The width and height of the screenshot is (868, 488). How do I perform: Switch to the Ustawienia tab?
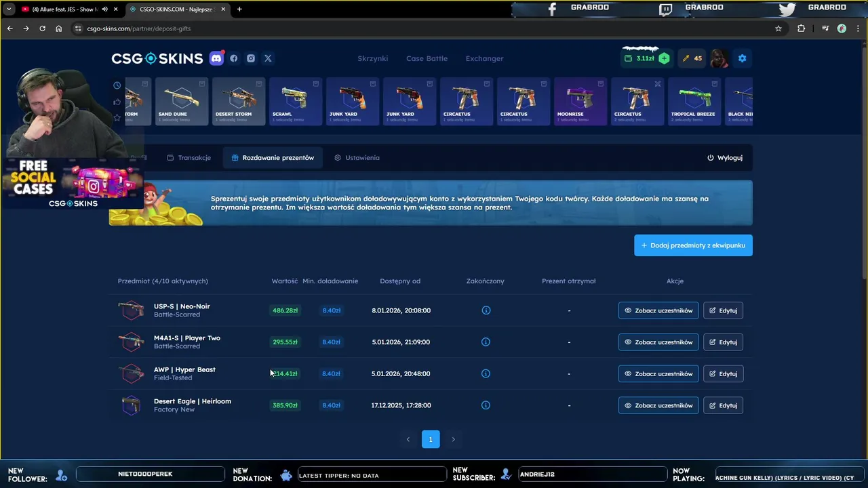[x=357, y=157]
